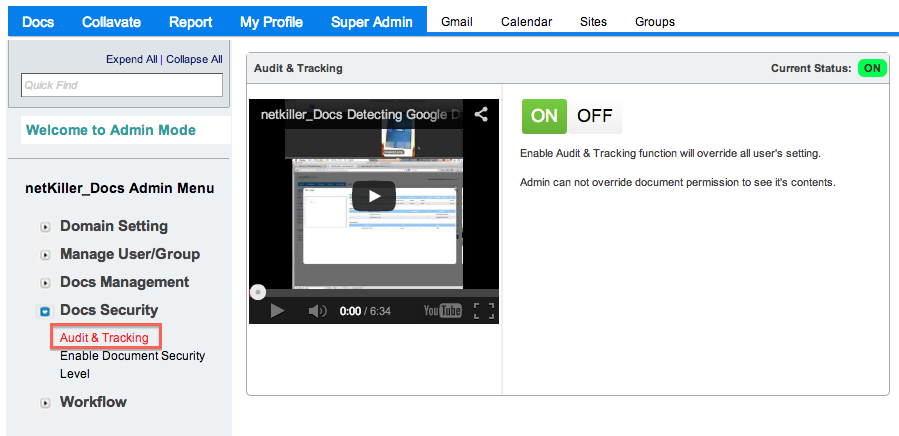Screen dimensions: 899x436
Task: Click the video progress bar scrubber
Action: point(258,293)
